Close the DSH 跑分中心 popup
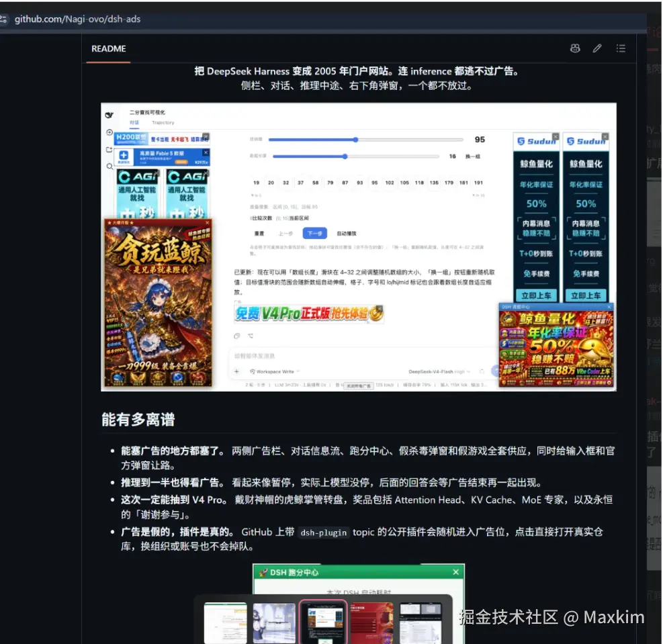Viewport: 663px width, 644px height. (x=456, y=571)
